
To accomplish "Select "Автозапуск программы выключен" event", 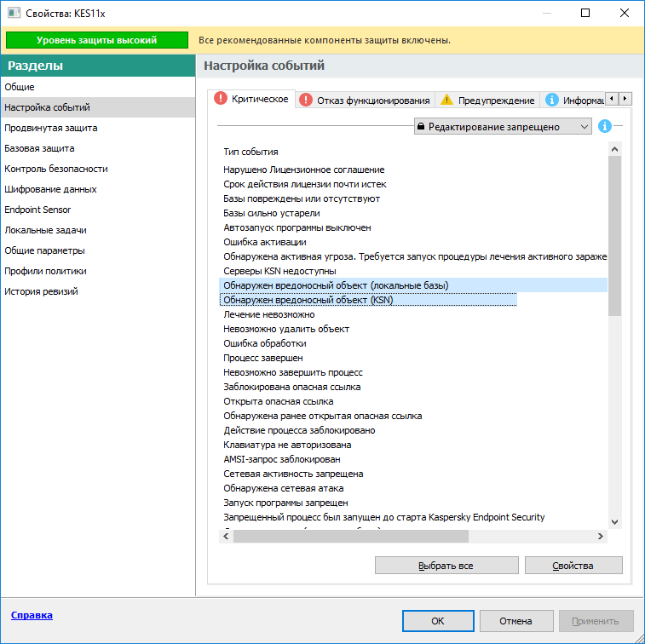I will tap(413, 227).
